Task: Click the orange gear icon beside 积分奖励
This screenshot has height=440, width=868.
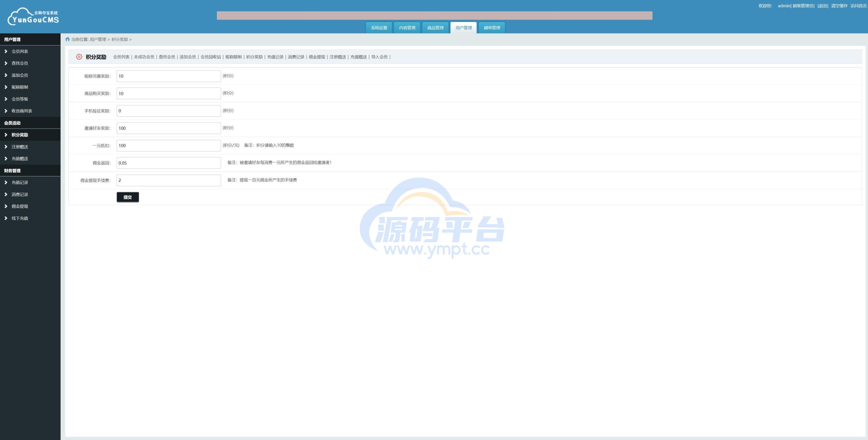Action: [x=79, y=57]
